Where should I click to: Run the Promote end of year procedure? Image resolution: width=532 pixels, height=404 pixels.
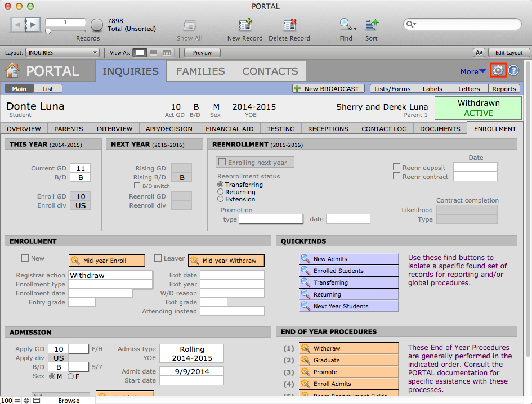349,372
